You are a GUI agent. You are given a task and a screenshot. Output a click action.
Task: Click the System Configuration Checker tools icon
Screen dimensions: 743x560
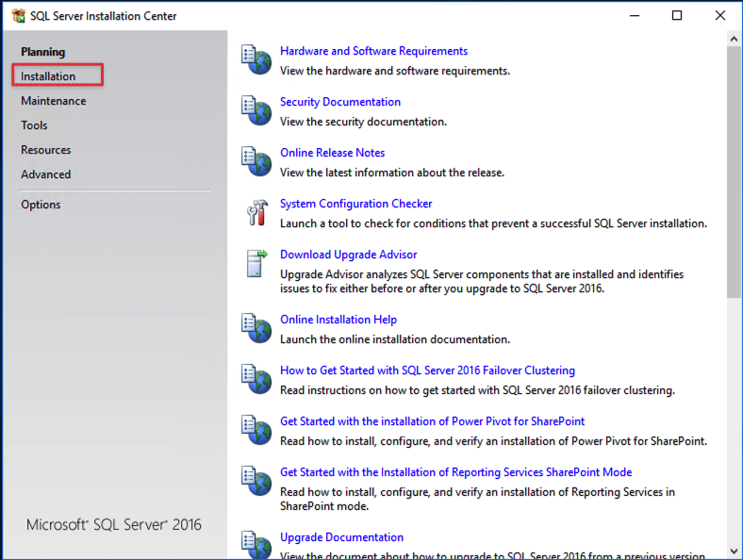(x=256, y=212)
